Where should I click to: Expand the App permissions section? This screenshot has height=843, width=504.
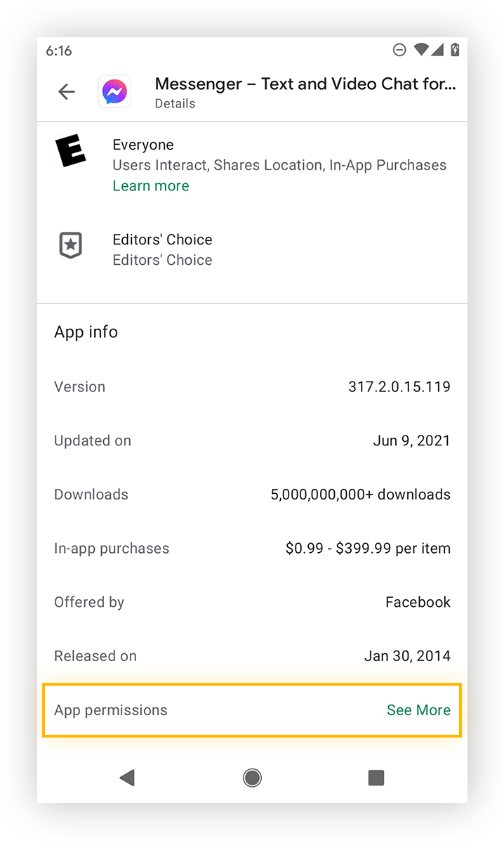click(111, 710)
